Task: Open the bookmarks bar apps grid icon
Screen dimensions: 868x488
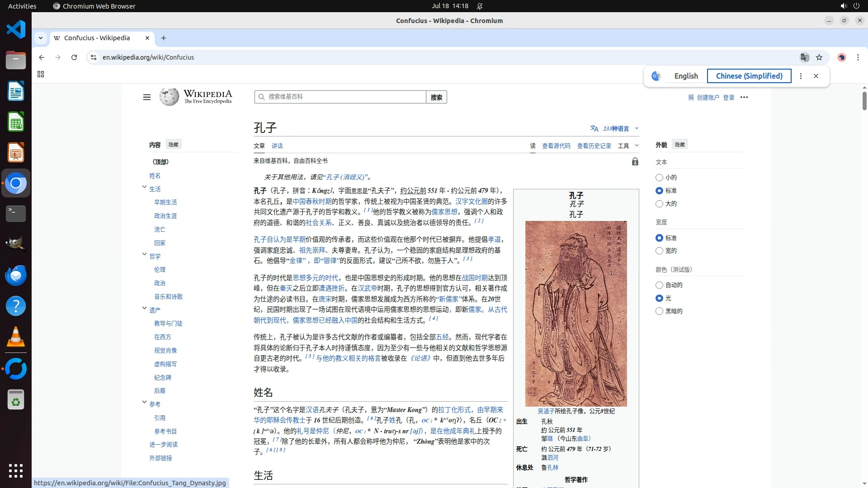Action: tap(41, 74)
